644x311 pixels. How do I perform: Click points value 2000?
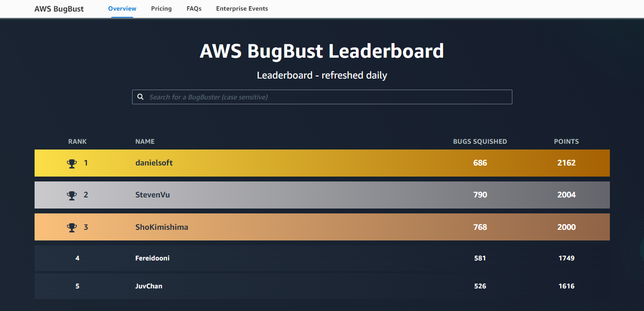(x=566, y=227)
